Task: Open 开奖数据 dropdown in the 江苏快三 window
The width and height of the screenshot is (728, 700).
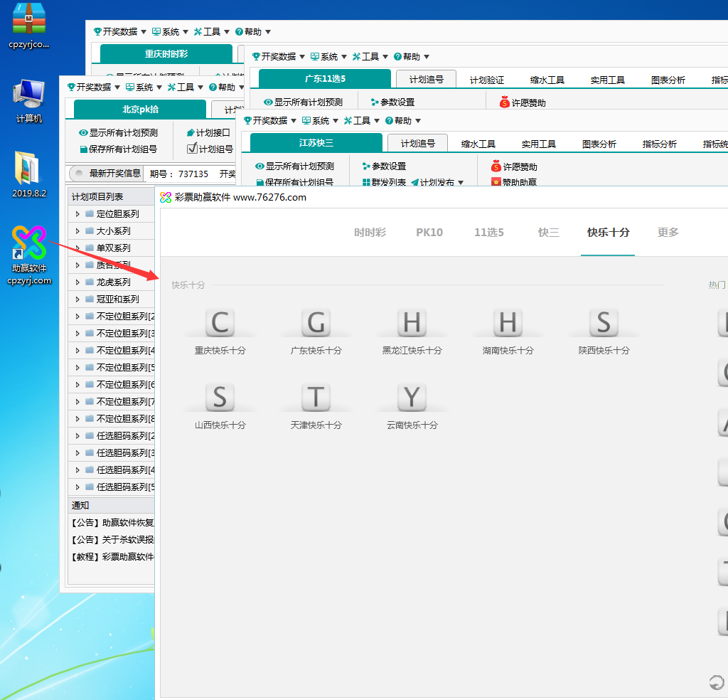Action: 270,121
